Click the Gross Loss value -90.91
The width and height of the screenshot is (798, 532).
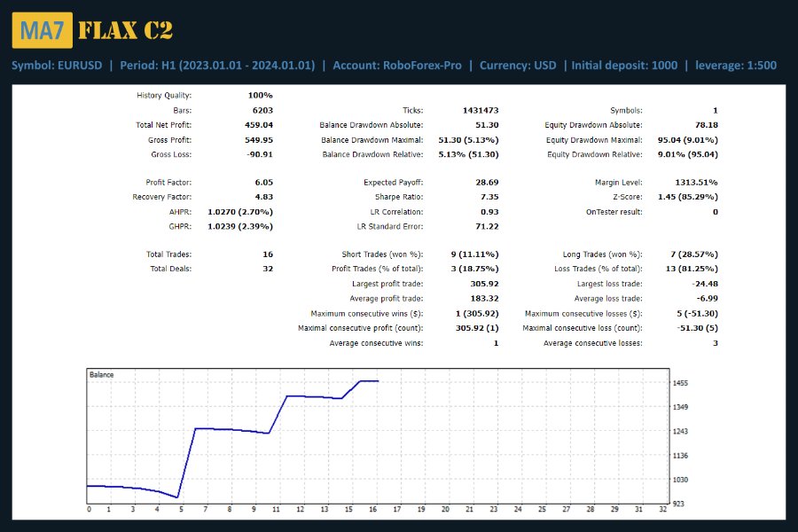[260, 154]
